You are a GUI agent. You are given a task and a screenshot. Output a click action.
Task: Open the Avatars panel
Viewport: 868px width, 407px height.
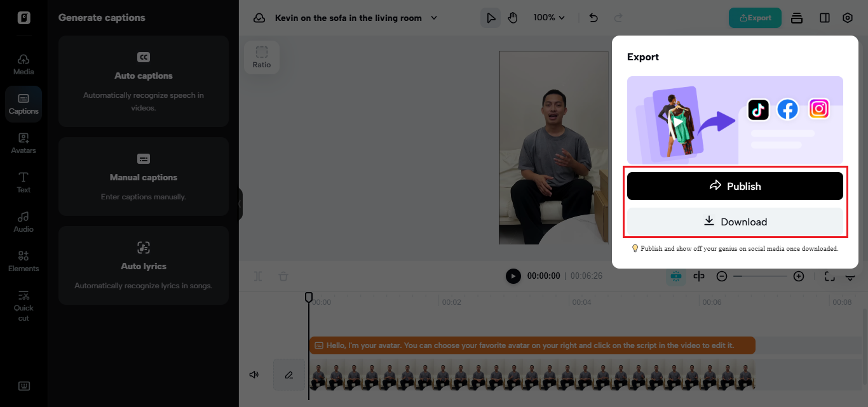click(24, 143)
